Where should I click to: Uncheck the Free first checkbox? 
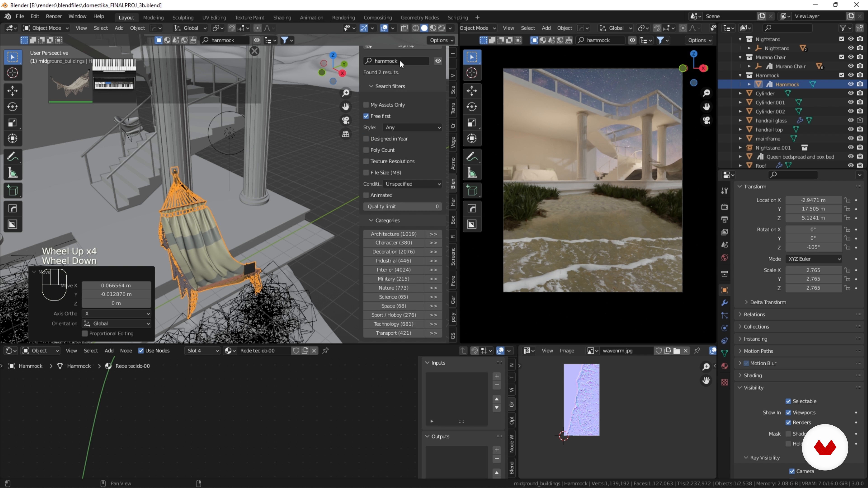click(366, 116)
